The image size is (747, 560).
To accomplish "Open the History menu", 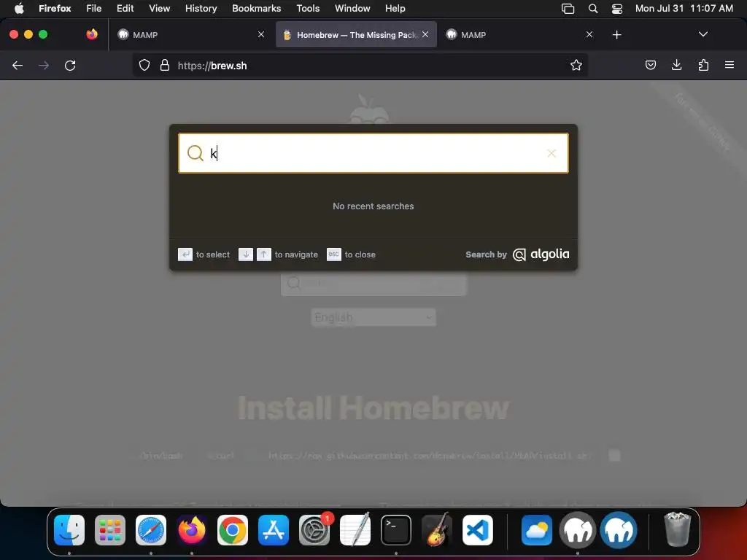I will tap(201, 8).
